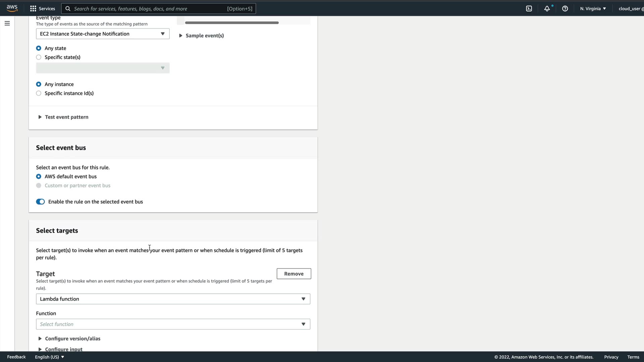Viewport: 644px width, 362px height.
Task: Launch the CloudShell terminal icon
Action: point(529,9)
